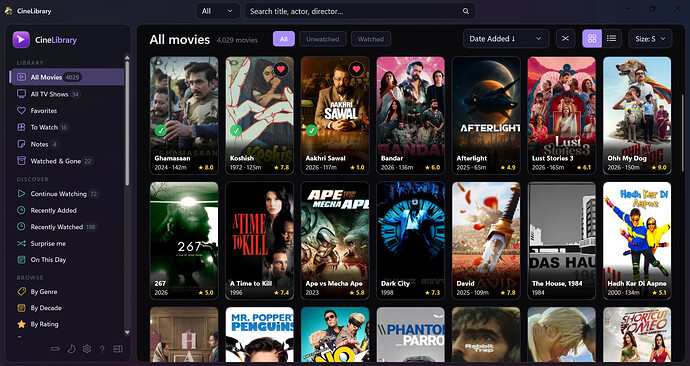The image size is (690, 366).
Task: Click the shuffle button in the top toolbar
Action: coord(565,39)
